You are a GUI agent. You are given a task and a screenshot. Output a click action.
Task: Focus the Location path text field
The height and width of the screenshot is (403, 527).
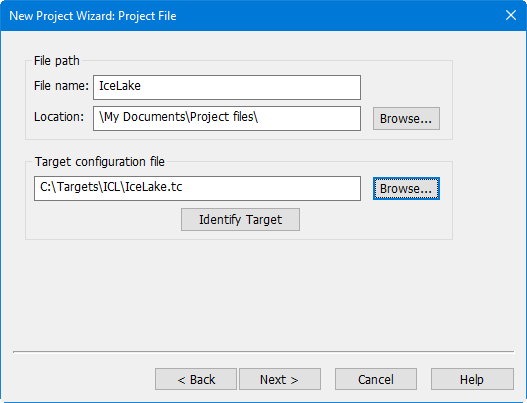(227, 118)
